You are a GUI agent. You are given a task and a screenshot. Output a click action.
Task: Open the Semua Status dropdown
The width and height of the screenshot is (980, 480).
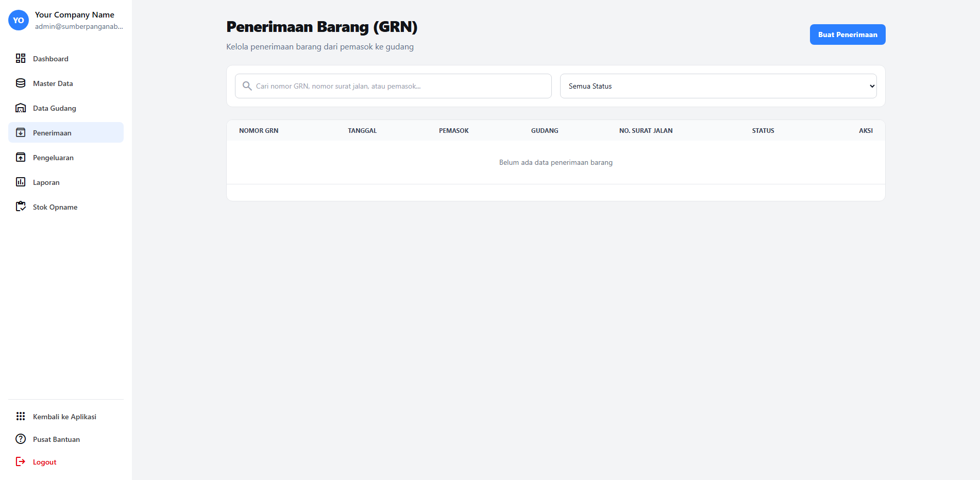[x=718, y=86]
